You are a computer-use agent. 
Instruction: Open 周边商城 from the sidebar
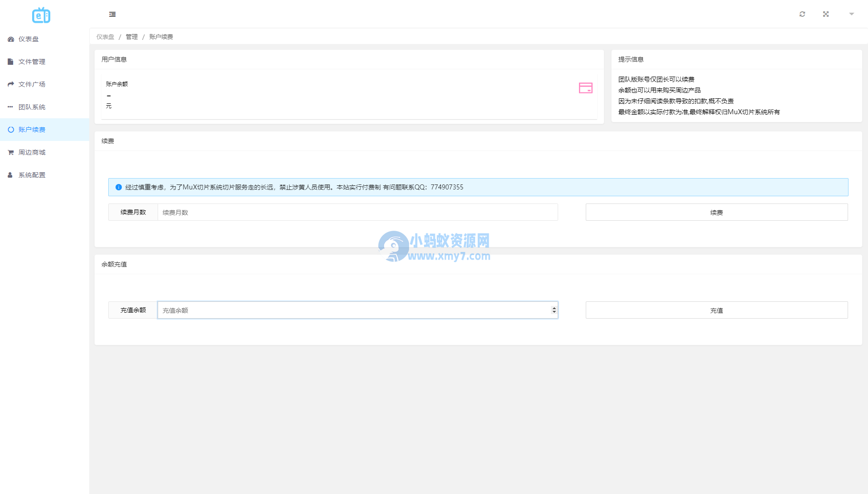tap(45, 152)
